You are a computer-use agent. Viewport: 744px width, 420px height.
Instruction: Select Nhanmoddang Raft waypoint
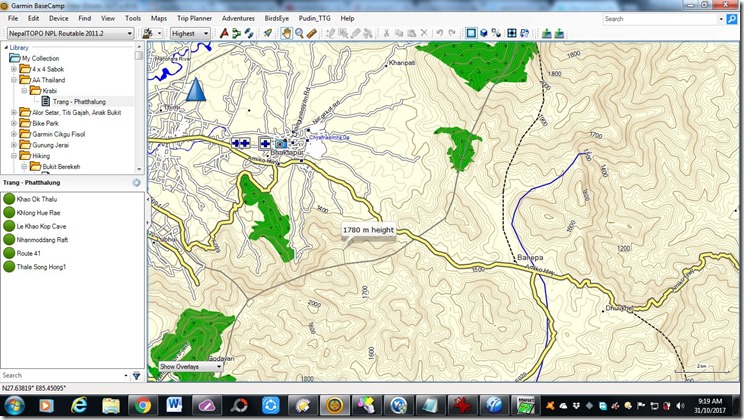click(x=42, y=240)
